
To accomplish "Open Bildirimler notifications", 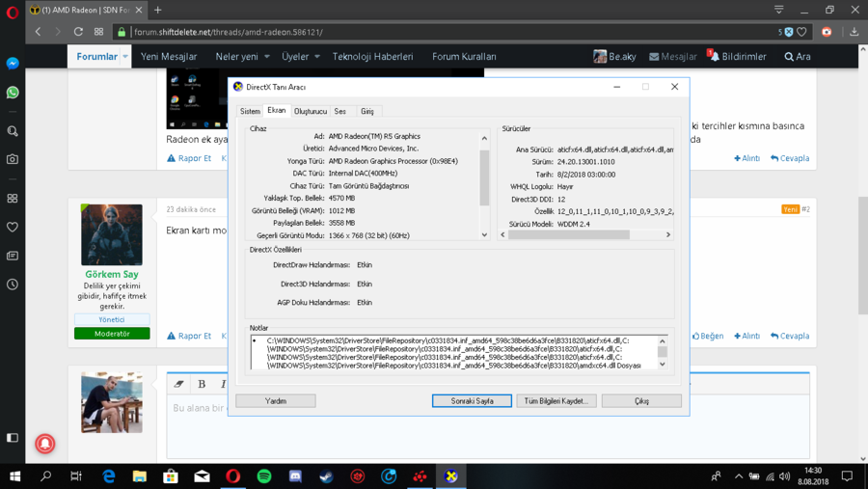I will point(738,57).
